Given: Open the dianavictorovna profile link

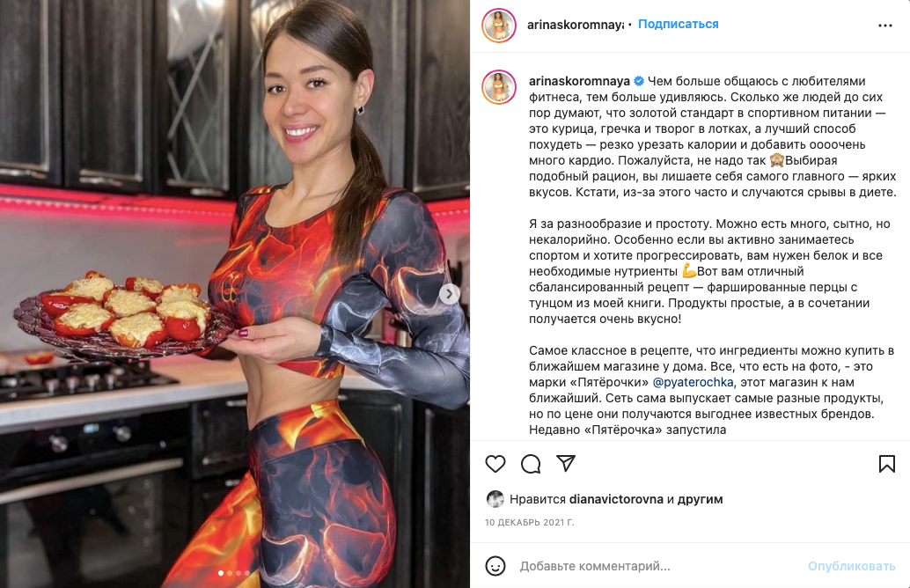Looking at the screenshot, I should (616, 499).
